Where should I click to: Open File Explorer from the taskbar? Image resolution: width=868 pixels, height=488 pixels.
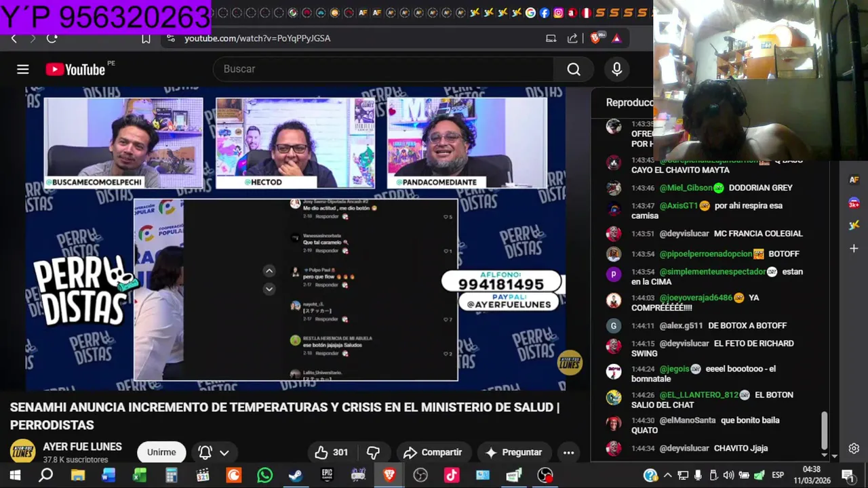coord(77,475)
